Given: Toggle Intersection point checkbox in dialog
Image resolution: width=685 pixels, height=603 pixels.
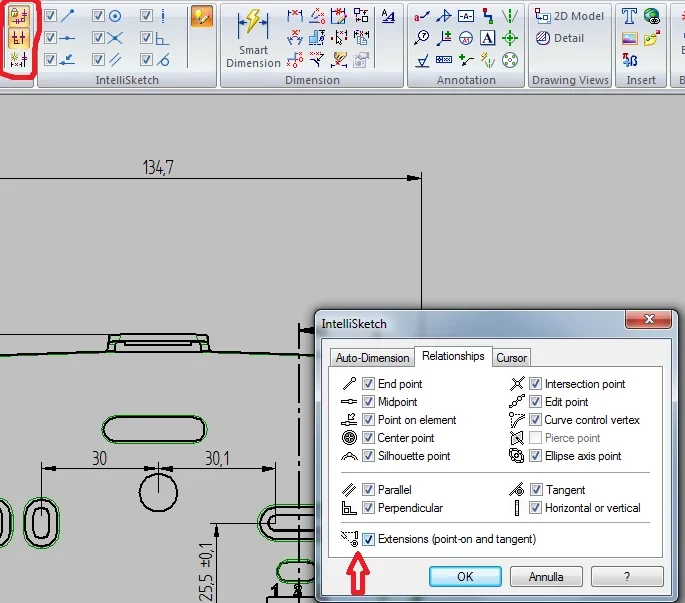Looking at the screenshot, I should 535,384.
